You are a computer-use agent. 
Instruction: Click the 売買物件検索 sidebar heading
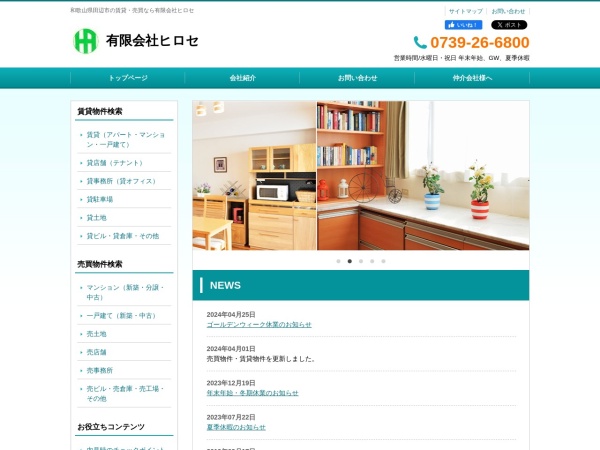[x=100, y=264]
